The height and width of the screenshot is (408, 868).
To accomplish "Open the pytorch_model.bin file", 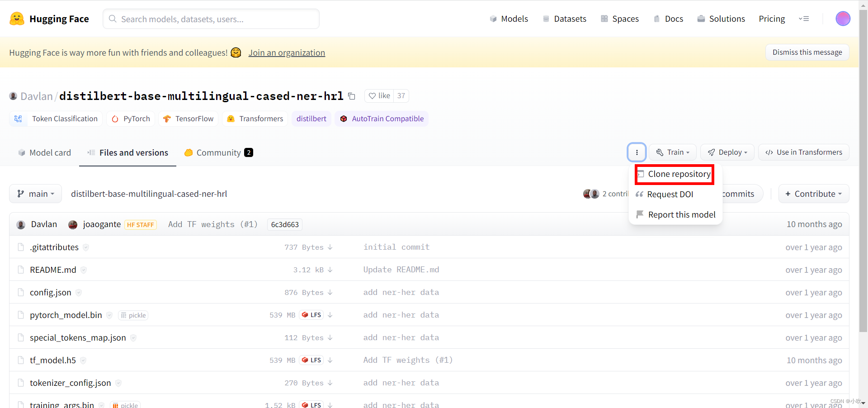I will pos(66,315).
